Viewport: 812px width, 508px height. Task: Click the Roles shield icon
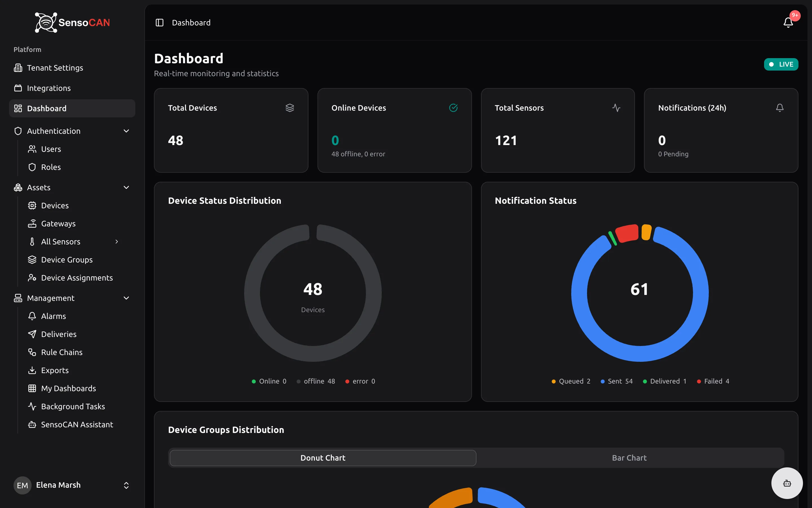coord(32,167)
